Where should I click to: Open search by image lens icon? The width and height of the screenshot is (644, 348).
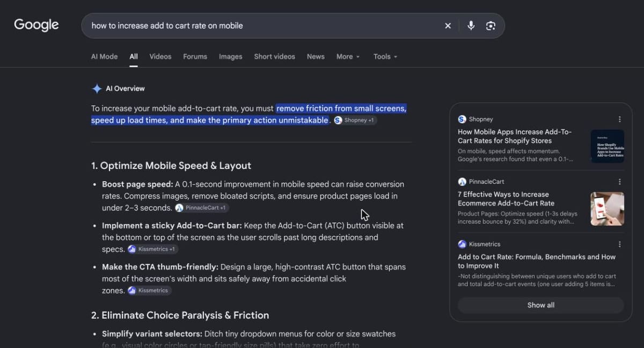click(491, 26)
